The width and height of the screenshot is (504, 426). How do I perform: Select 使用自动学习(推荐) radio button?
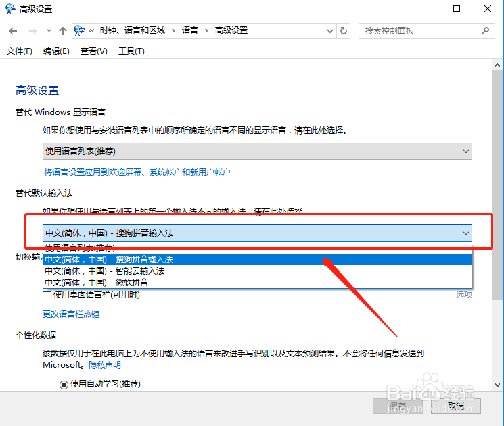coord(64,385)
